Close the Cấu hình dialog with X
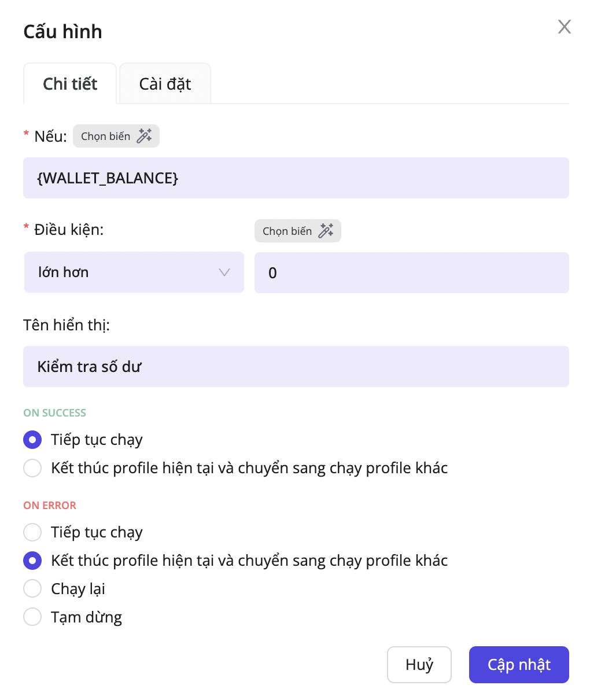590x700 pixels. [x=564, y=27]
